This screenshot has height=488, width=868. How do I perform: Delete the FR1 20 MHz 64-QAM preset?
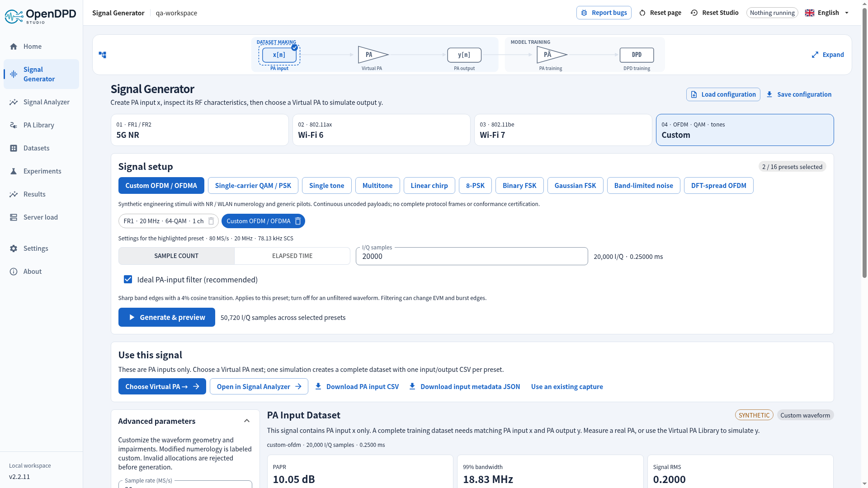tap(211, 221)
